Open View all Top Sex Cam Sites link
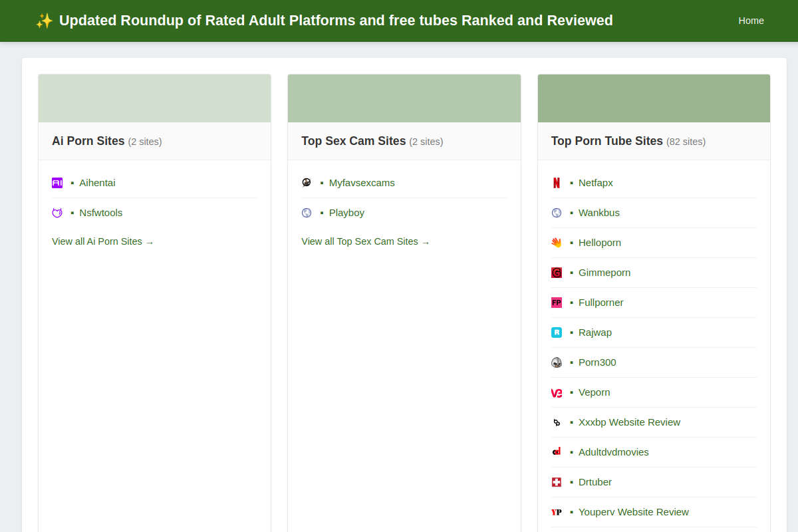 (x=366, y=241)
